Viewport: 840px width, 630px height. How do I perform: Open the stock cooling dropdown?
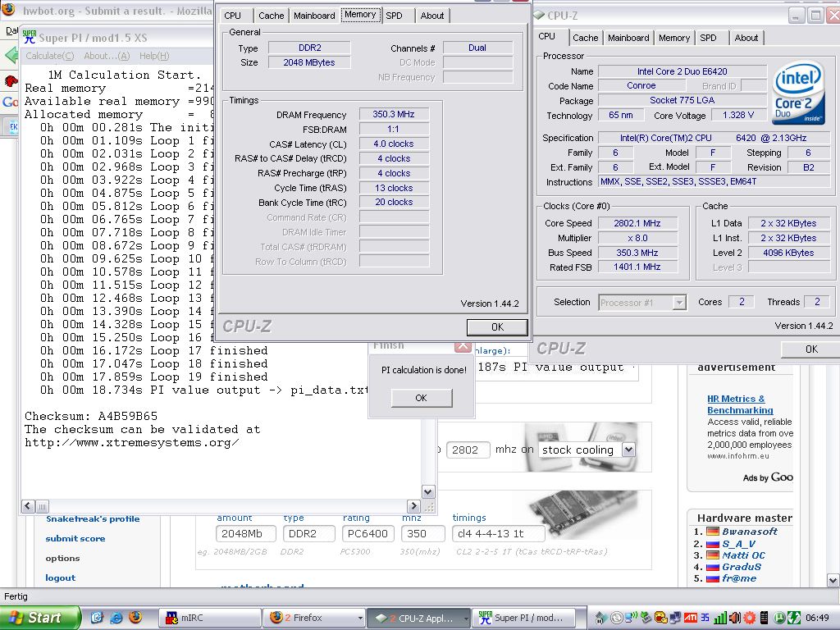[628, 450]
